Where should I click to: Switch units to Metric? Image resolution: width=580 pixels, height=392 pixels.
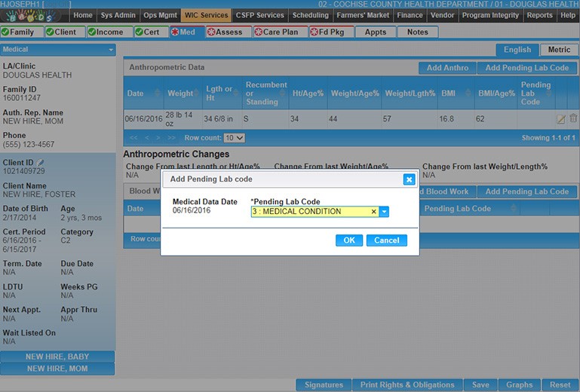[x=559, y=50]
